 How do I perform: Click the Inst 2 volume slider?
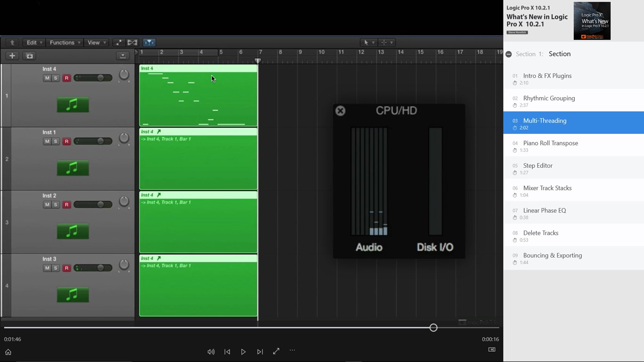(x=93, y=205)
